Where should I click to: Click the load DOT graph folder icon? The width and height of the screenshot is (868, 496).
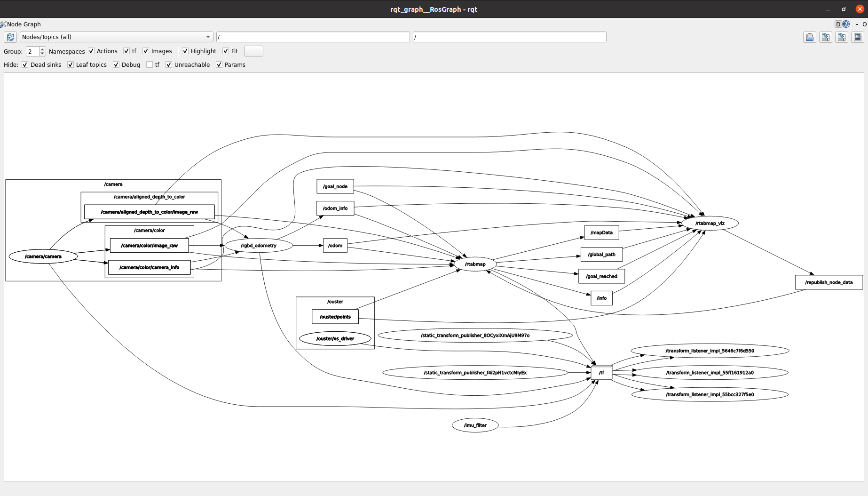point(810,37)
